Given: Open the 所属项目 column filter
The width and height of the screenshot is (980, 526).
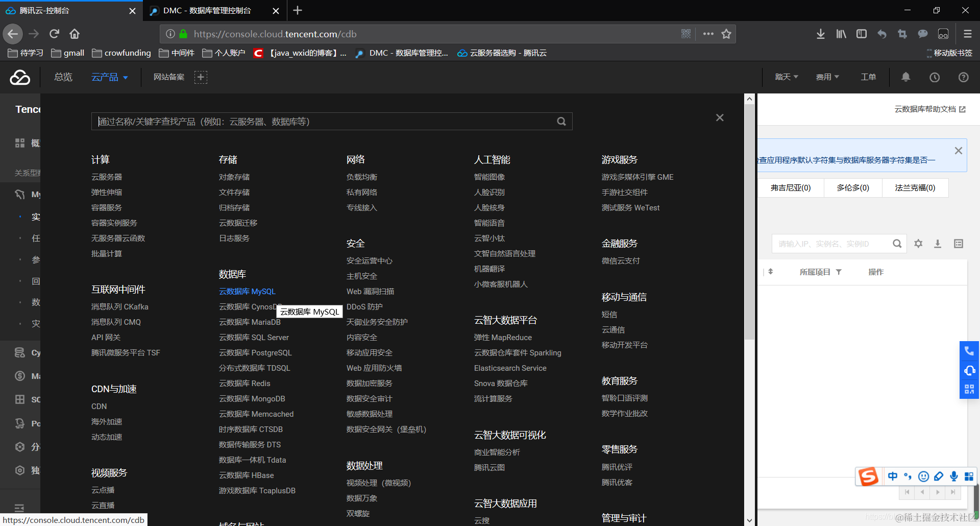Looking at the screenshot, I should [x=838, y=272].
